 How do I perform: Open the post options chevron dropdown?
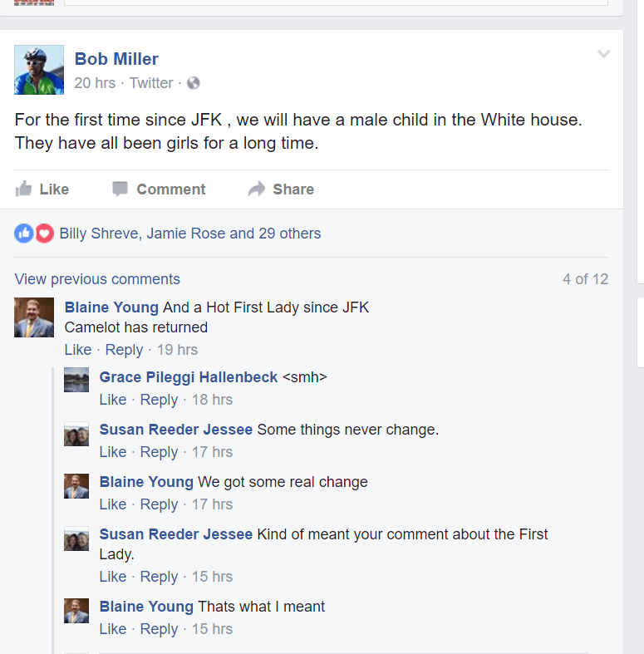coord(603,54)
